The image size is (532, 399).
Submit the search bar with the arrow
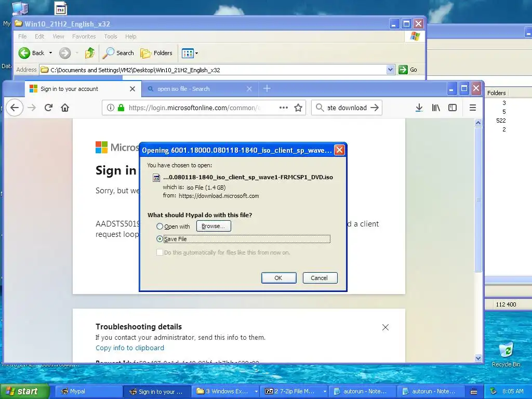click(x=375, y=108)
